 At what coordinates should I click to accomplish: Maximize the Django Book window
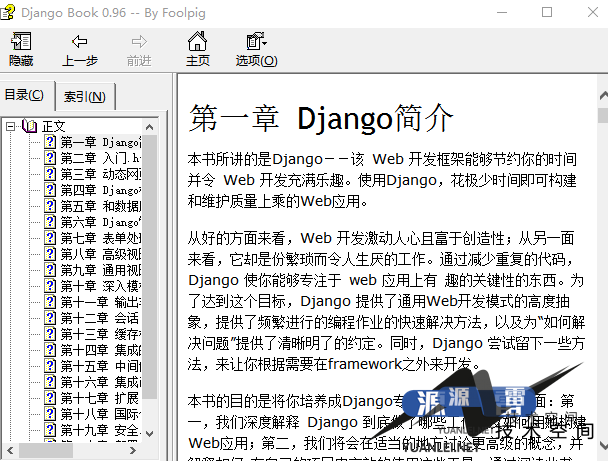point(547,12)
